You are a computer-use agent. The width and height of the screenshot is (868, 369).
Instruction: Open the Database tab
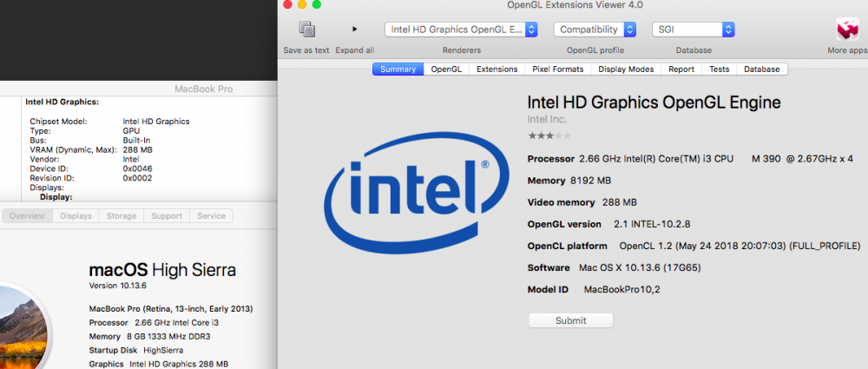click(x=762, y=69)
